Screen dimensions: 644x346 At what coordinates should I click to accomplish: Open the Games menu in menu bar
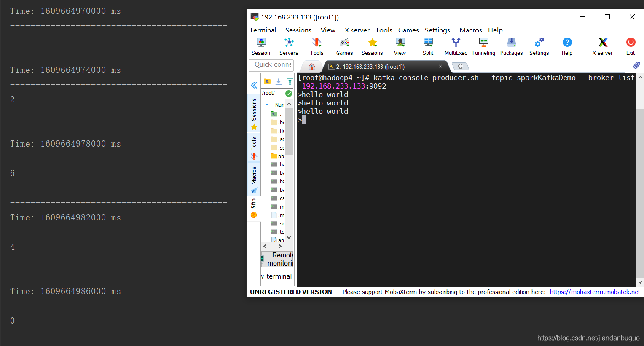408,30
